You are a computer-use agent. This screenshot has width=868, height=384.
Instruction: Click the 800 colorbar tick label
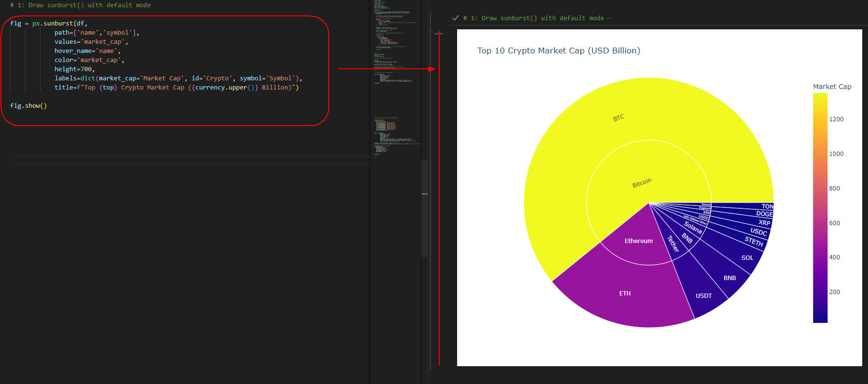click(834, 189)
